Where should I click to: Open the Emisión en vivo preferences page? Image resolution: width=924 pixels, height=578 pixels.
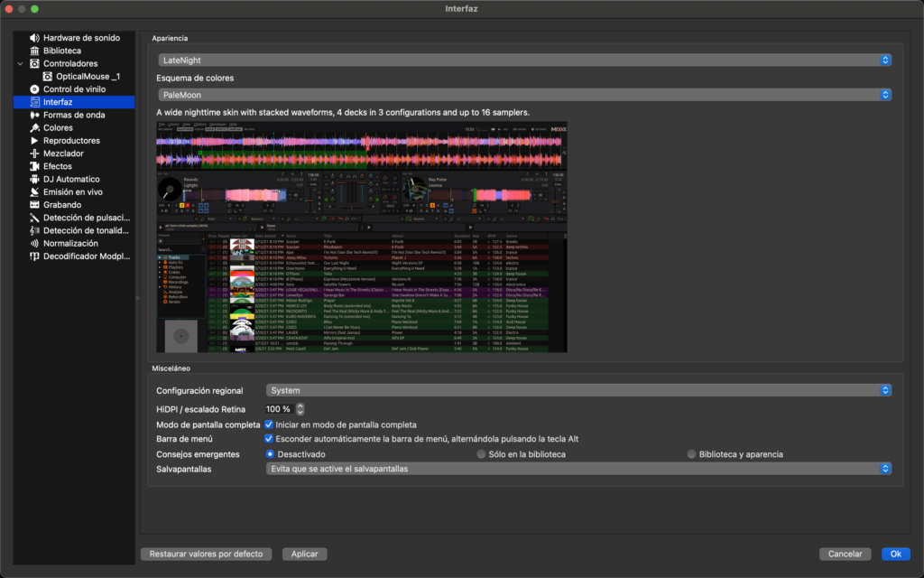(72, 192)
